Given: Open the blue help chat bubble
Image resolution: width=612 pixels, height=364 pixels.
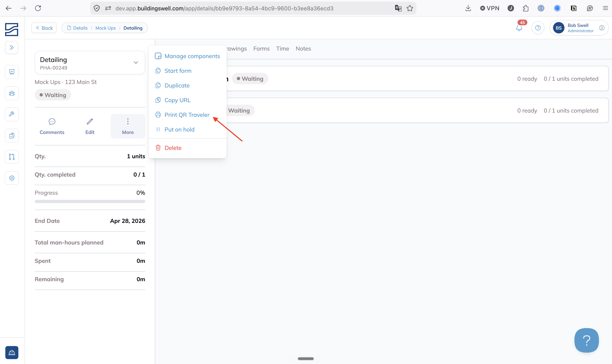Looking at the screenshot, I should 586,340.
